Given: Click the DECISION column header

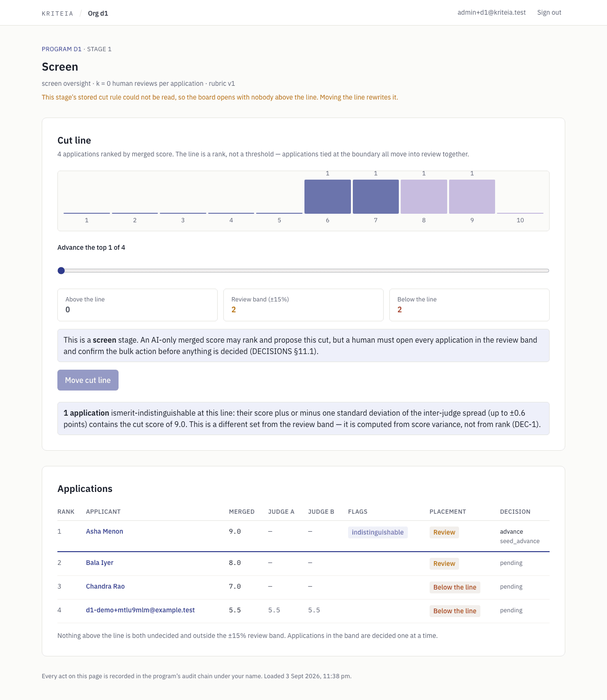Looking at the screenshot, I should click(x=515, y=511).
